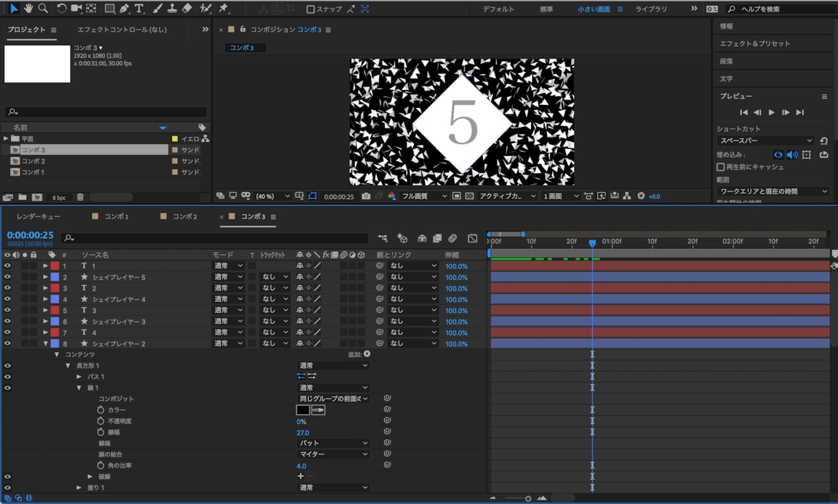Open the stroke カラー black swatch

click(303, 410)
